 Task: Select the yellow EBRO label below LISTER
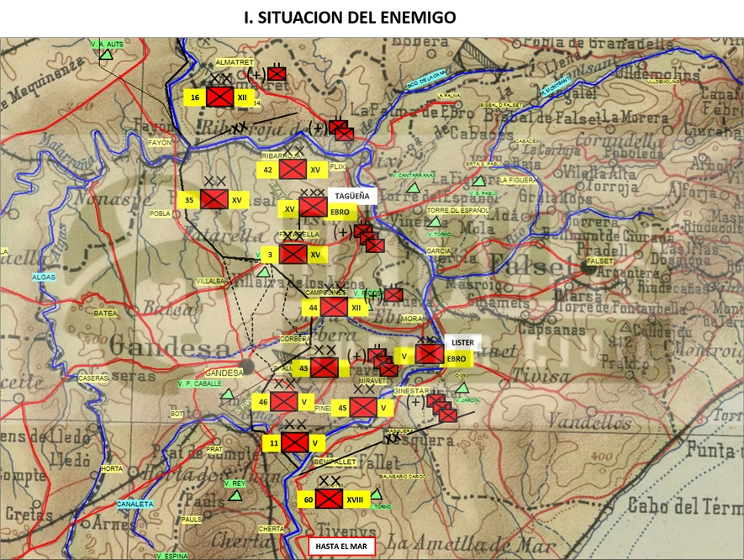tap(457, 359)
